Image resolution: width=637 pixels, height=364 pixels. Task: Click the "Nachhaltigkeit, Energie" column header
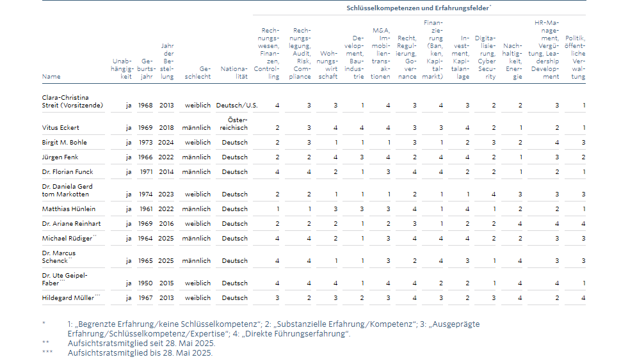(x=512, y=61)
